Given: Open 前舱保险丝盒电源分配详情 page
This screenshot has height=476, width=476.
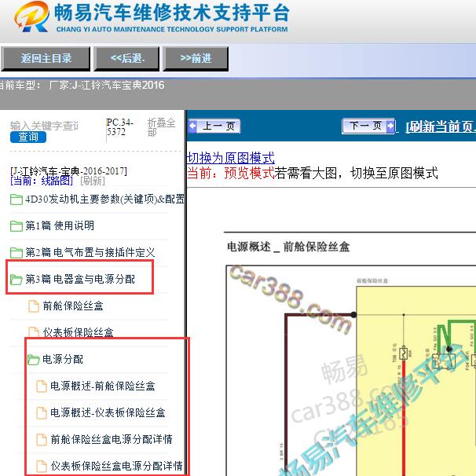Looking at the screenshot, I should click(x=112, y=440).
